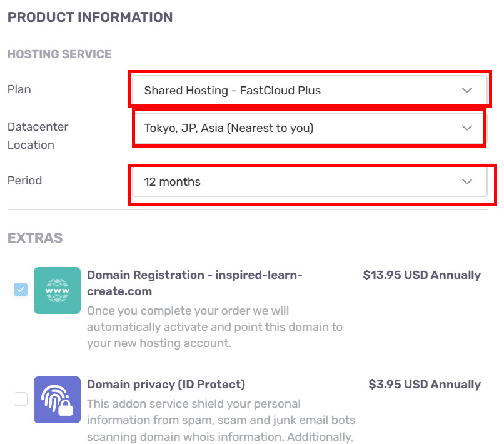
Task: Click the EXTRAS section heading
Action: click(x=35, y=238)
